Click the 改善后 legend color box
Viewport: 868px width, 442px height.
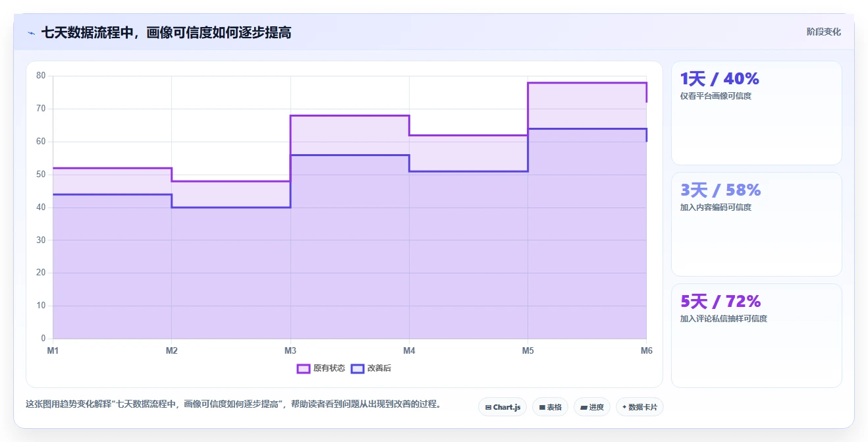tap(358, 368)
